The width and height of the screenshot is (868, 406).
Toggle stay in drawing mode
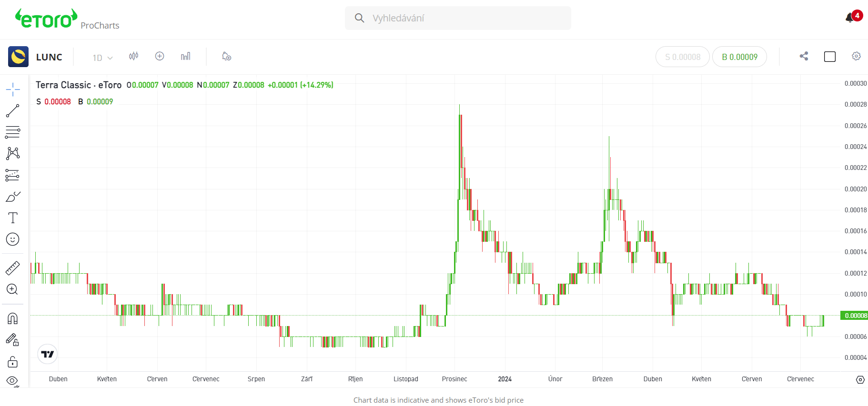click(13, 340)
